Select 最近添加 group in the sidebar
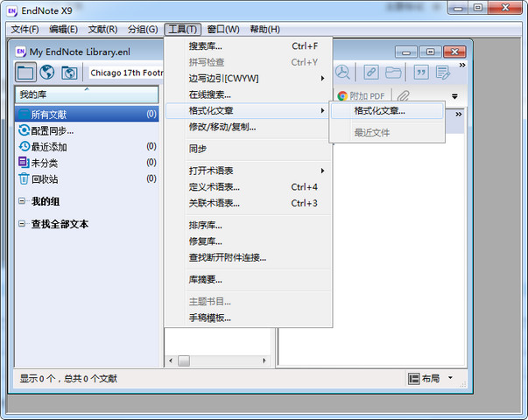Viewport: 528px width, 420px height. [87, 146]
